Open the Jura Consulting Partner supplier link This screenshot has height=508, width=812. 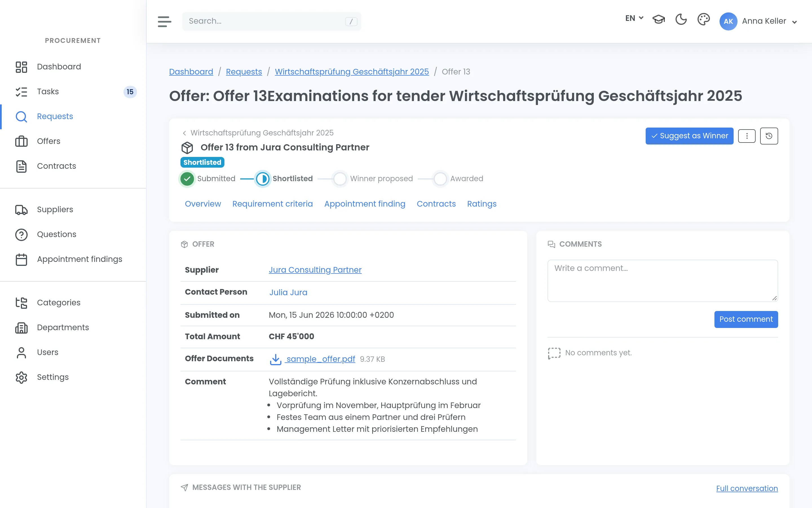(315, 270)
